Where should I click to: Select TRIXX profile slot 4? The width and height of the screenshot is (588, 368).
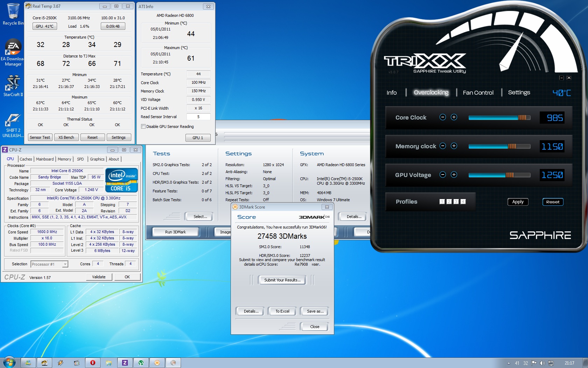(x=463, y=202)
